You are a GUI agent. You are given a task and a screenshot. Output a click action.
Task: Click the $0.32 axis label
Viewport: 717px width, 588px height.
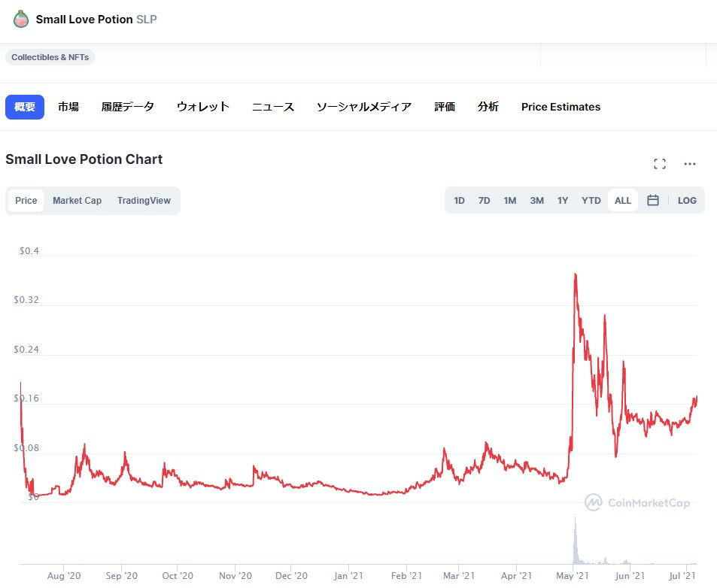[x=26, y=300]
